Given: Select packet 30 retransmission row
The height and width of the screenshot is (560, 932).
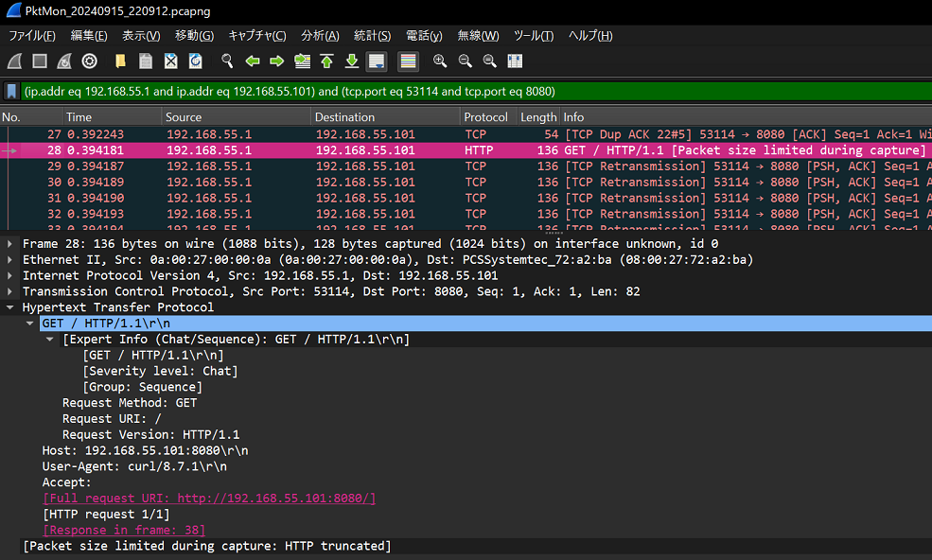Looking at the screenshot, I should (466, 182).
